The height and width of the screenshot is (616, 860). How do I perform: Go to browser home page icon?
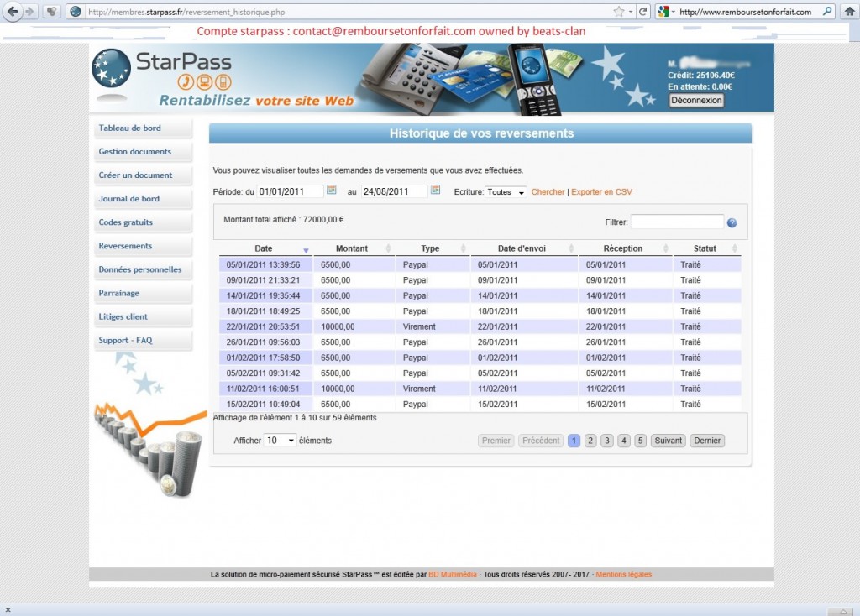850,12
